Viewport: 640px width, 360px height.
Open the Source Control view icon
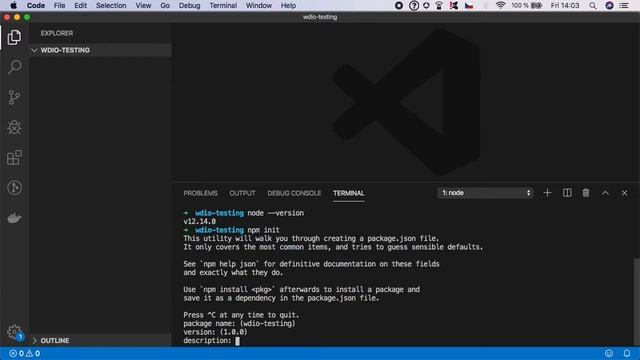[14, 97]
